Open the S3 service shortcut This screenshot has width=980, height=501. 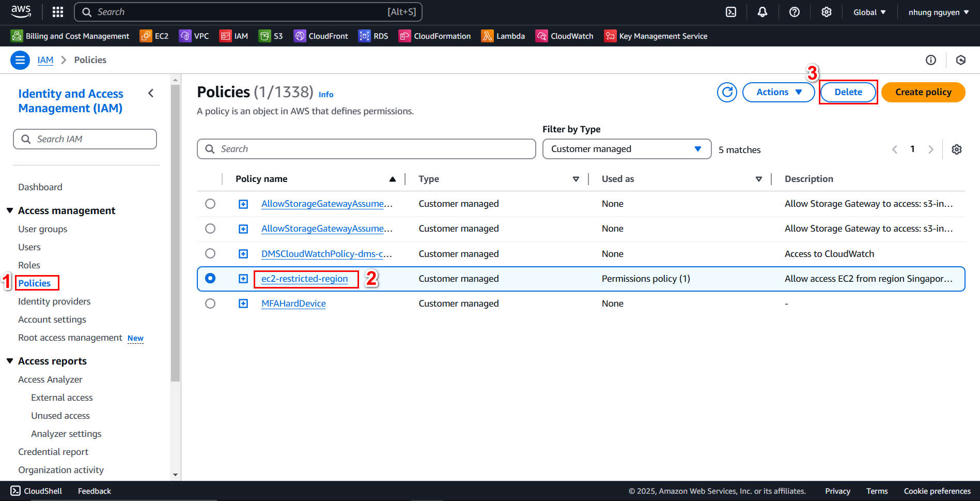pos(271,36)
